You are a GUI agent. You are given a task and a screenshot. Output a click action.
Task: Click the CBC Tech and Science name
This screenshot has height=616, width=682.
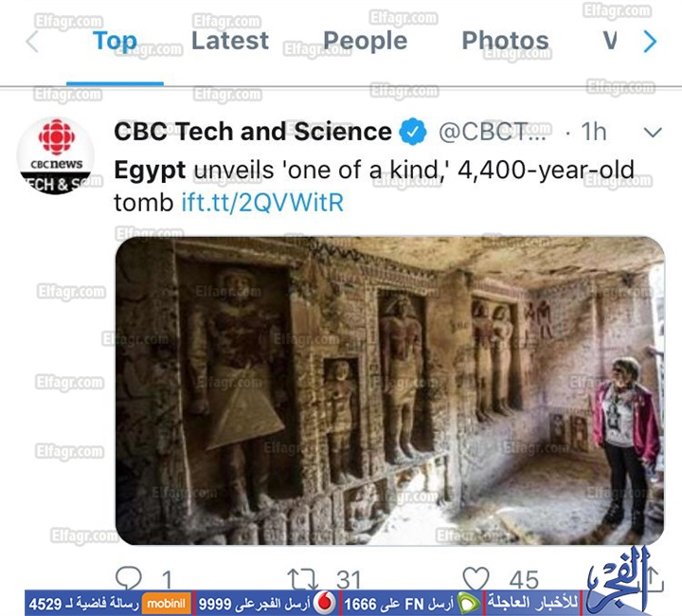(253, 132)
